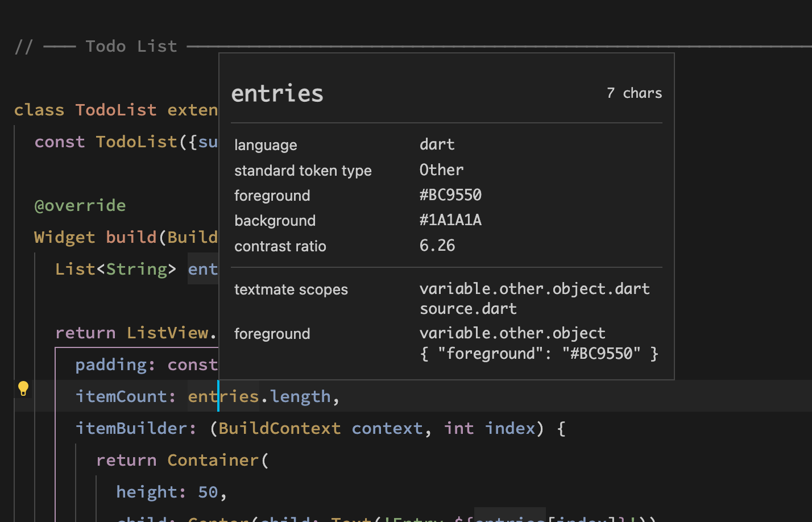The image size is (812, 522).
Task: Click the foreground color value #BC9550
Action: [x=450, y=194]
